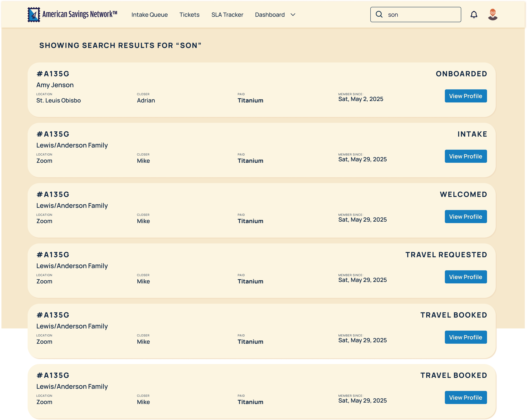Click the Amy Jenson member name
This screenshot has height=420, width=527.
pos(55,85)
